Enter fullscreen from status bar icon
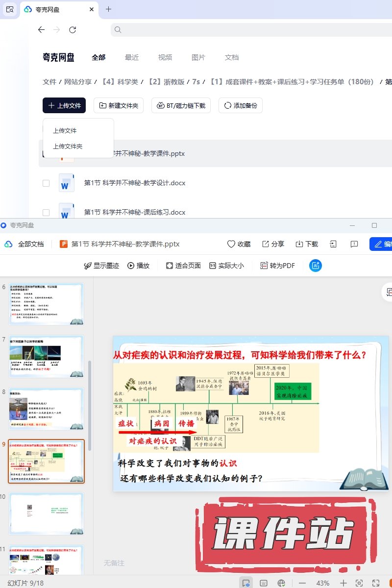Image resolution: width=392 pixels, height=588 pixels. pyautogui.click(x=376, y=583)
